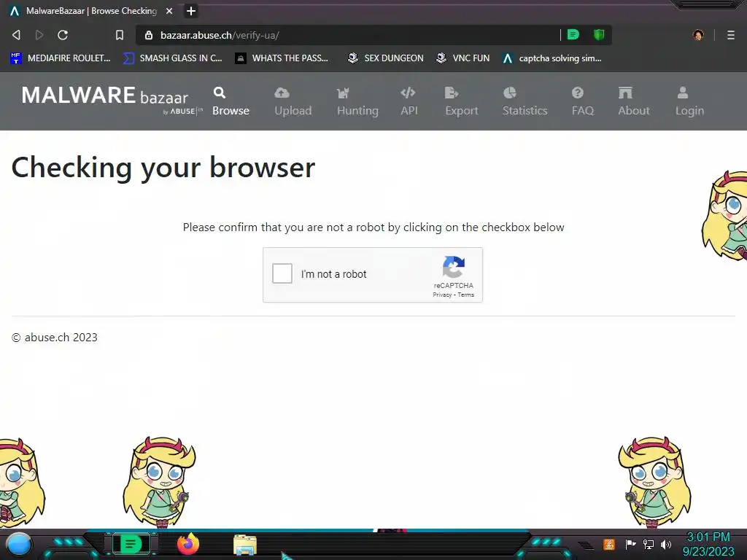Click the taskbar clock showing 3:01 PM

[708, 544]
